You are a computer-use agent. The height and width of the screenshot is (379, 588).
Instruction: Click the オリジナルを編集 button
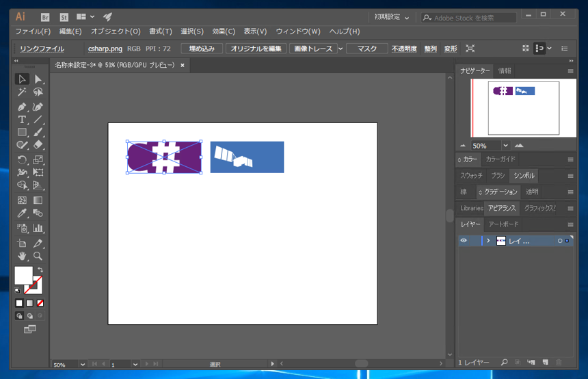click(256, 49)
